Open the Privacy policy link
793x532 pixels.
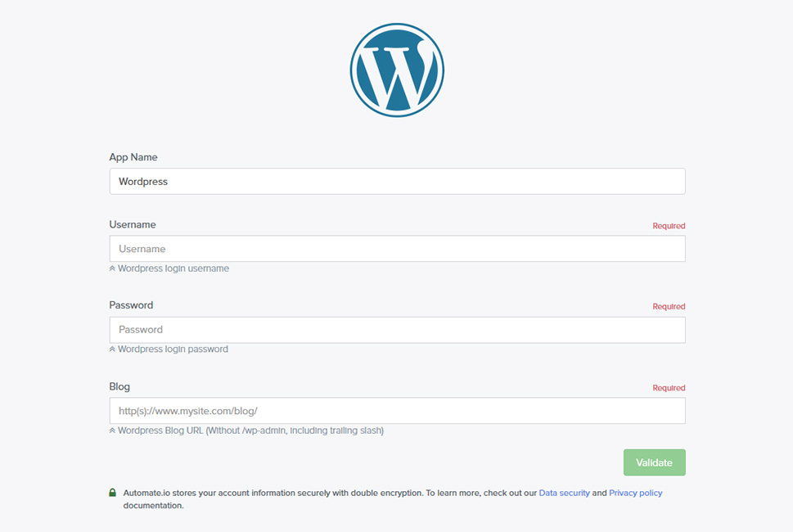coord(636,493)
